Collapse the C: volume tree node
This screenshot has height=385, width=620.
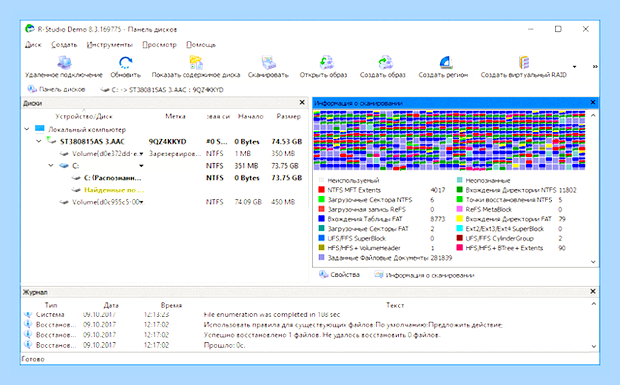51,166
